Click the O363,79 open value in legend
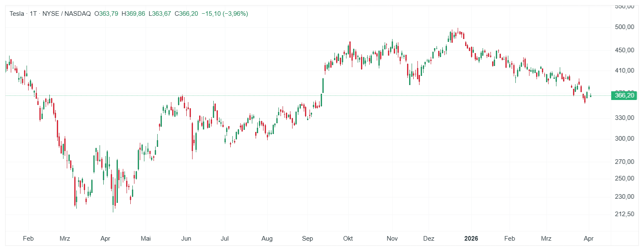Image resolution: width=644 pixels, height=251 pixels. 106,14
